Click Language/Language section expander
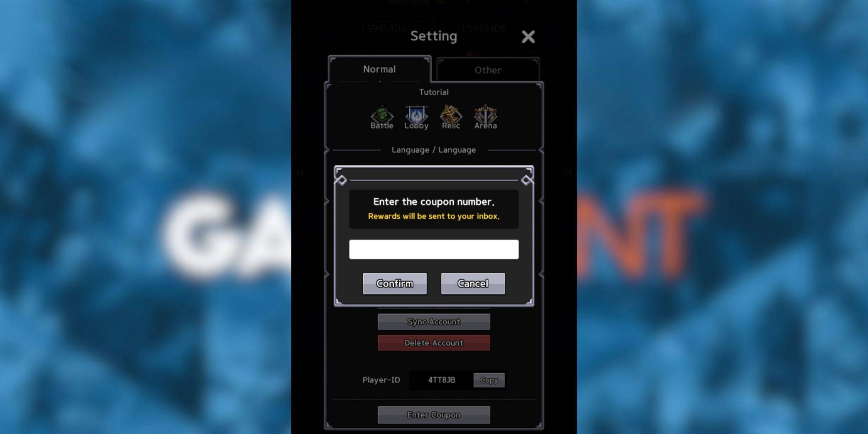The image size is (868, 434). click(434, 150)
